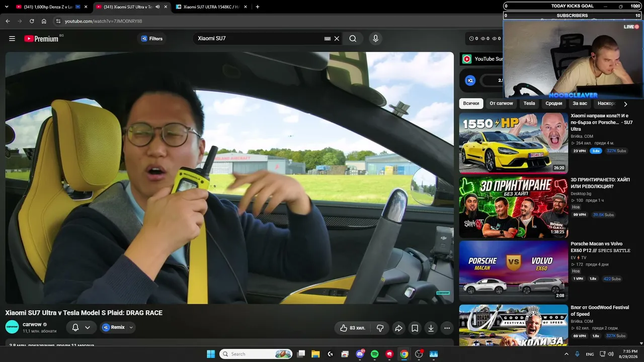Open the YouTube Summary extension panel
This screenshot has height=362, width=644.
click(x=482, y=59)
